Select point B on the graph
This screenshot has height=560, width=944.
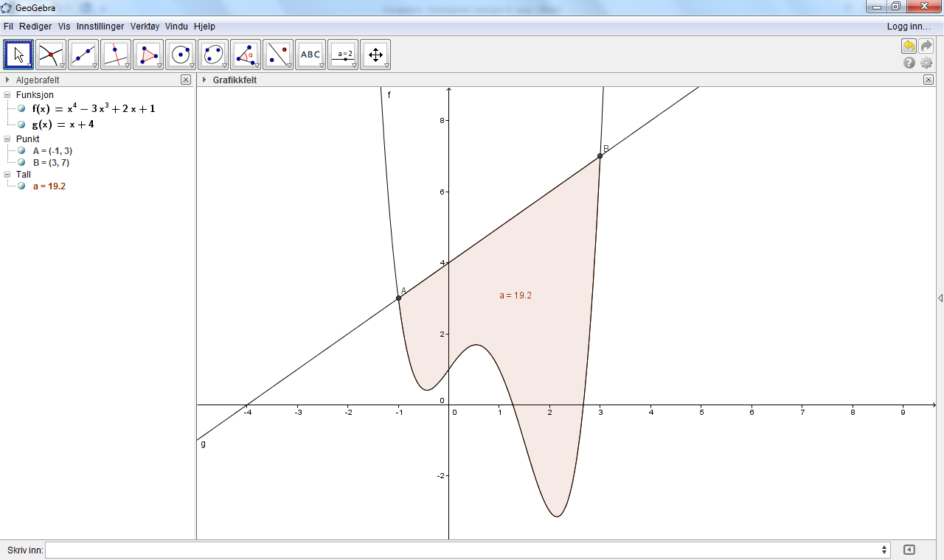coord(600,155)
